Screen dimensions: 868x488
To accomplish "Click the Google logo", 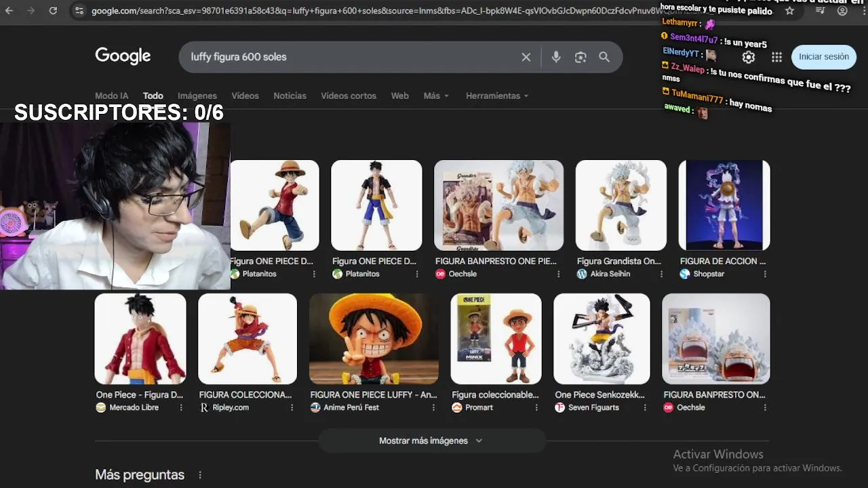I will click(x=123, y=56).
